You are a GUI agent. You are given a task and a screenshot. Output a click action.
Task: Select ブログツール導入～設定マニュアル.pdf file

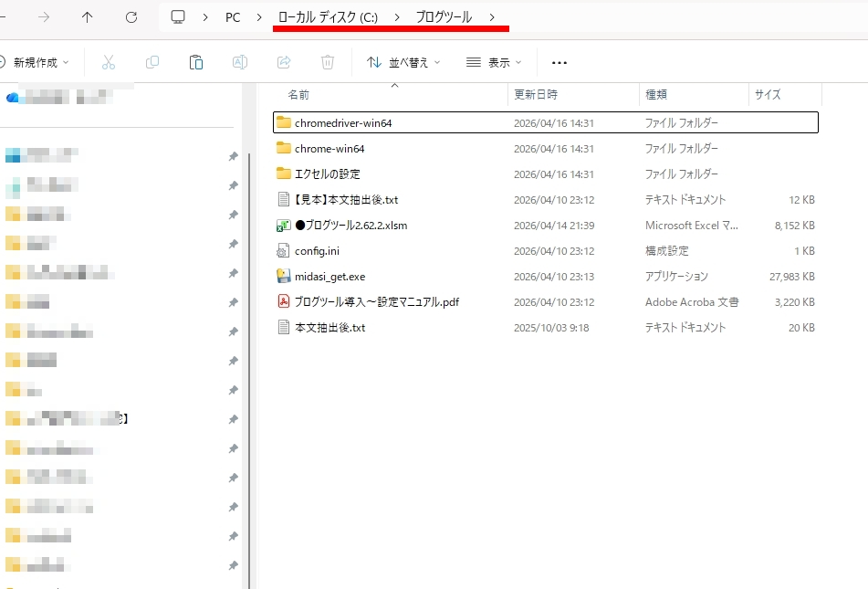pyautogui.click(x=376, y=301)
